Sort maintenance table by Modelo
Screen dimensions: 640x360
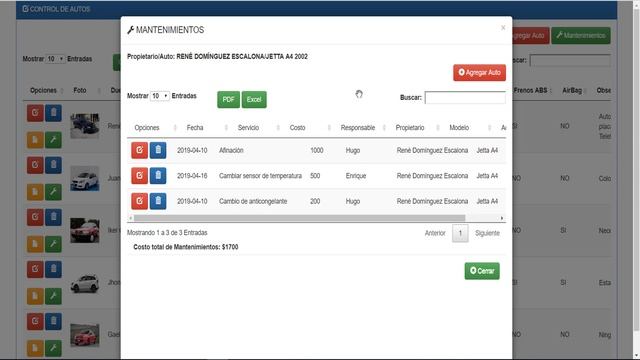point(459,128)
